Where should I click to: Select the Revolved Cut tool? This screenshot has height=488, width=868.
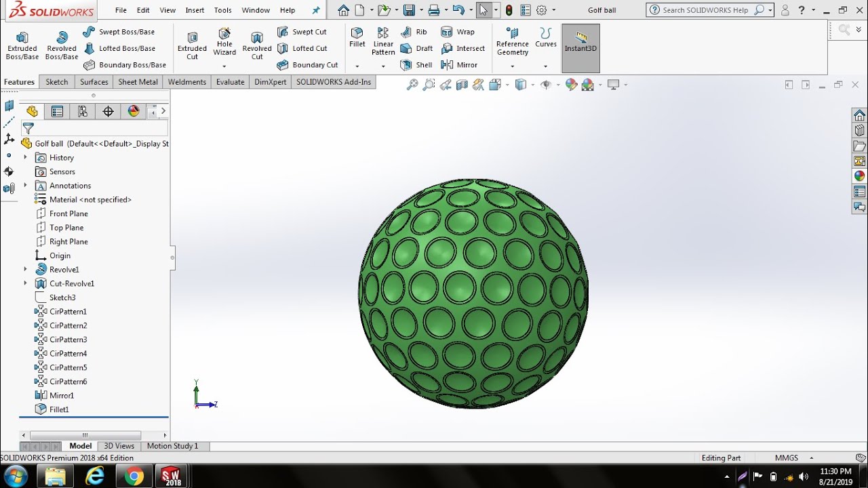(x=257, y=46)
